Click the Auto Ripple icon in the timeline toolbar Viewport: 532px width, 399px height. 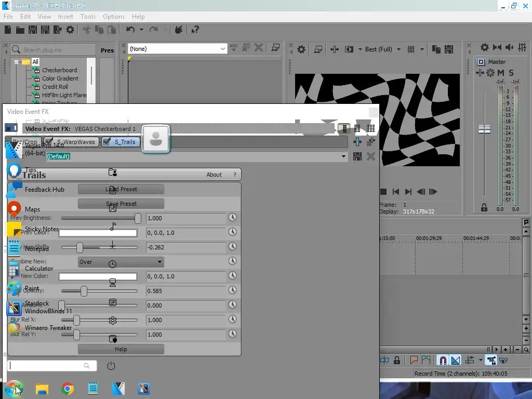470,360
